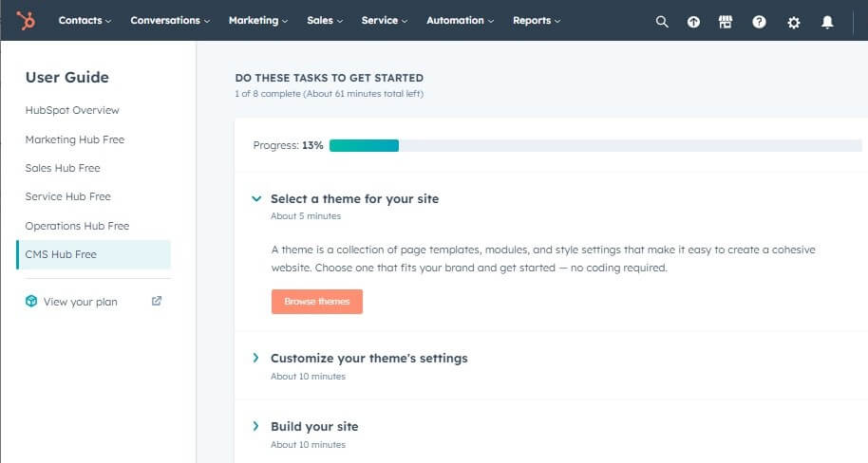Open the Marketing dropdown menu
Screen dimensions: 868x463
tap(258, 21)
